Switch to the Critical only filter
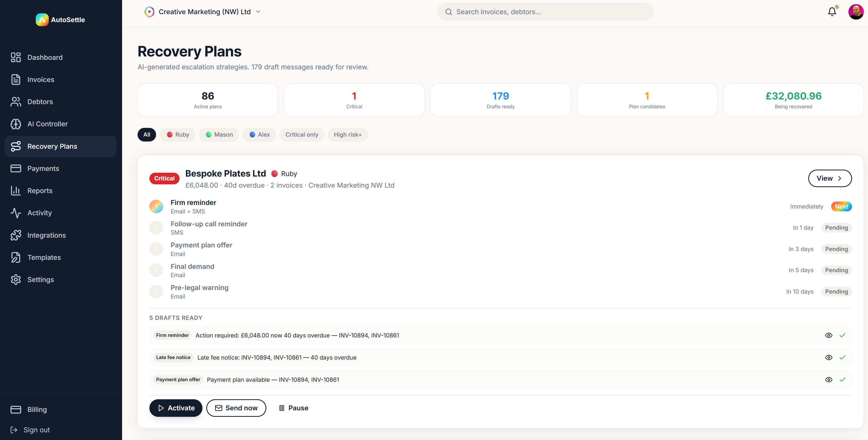The height and width of the screenshot is (440, 868). 302,134
